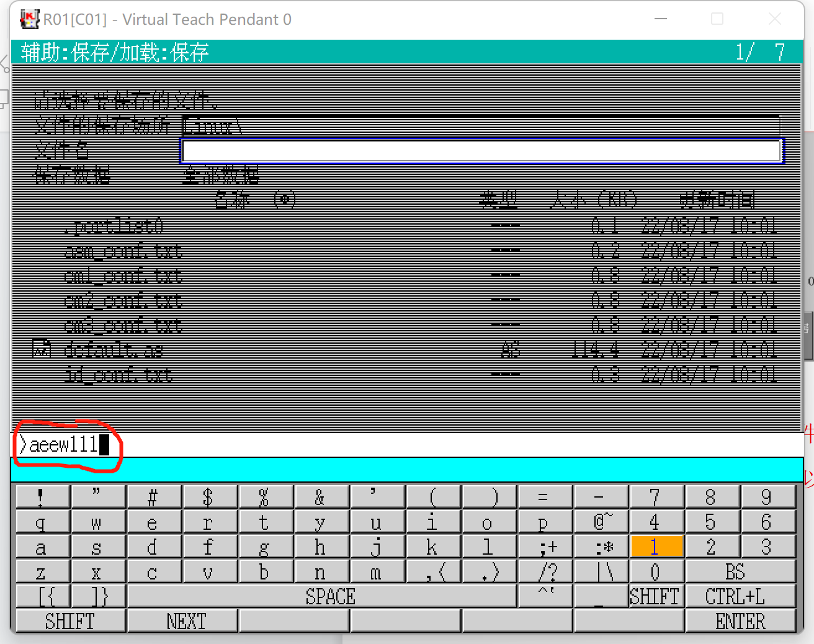Tap the % percent symbol key

266,497
